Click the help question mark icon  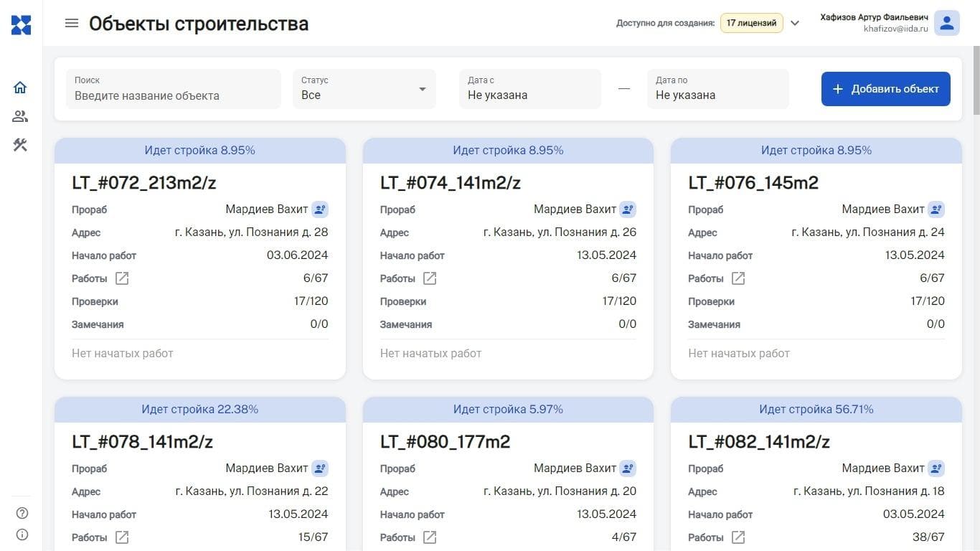(x=22, y=513)
